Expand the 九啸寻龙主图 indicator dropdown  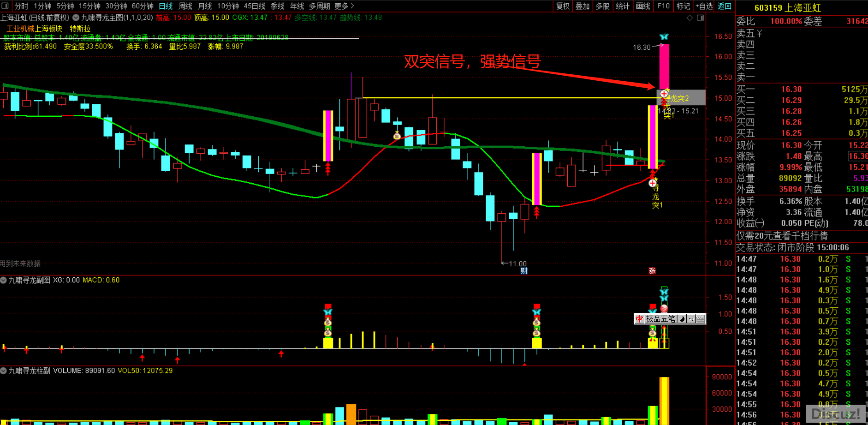click(76, 18)
